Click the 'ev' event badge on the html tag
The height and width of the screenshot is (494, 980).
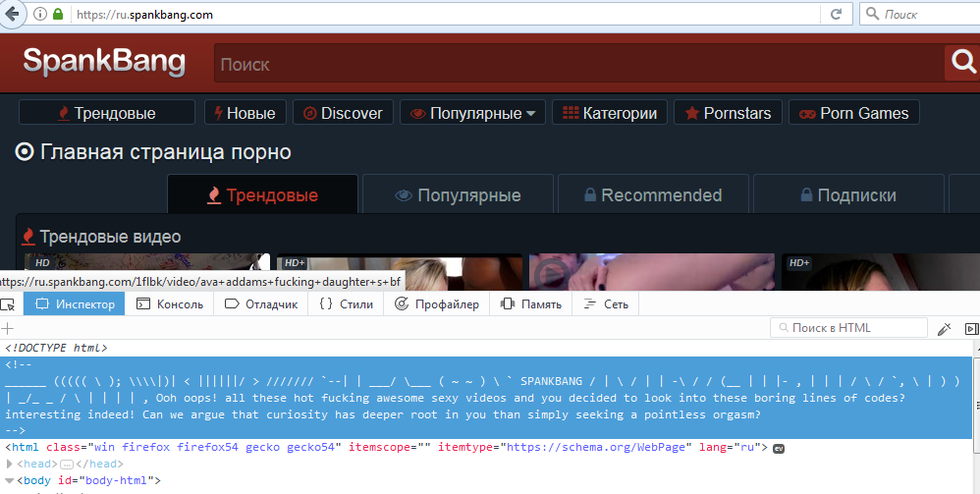click(779, 449)
